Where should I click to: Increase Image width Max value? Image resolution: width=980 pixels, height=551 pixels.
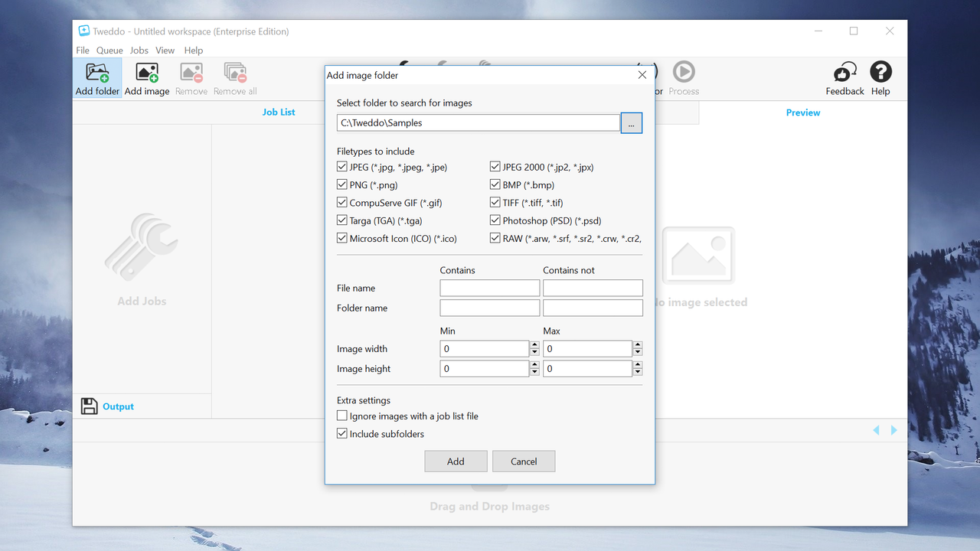point(638,344)
